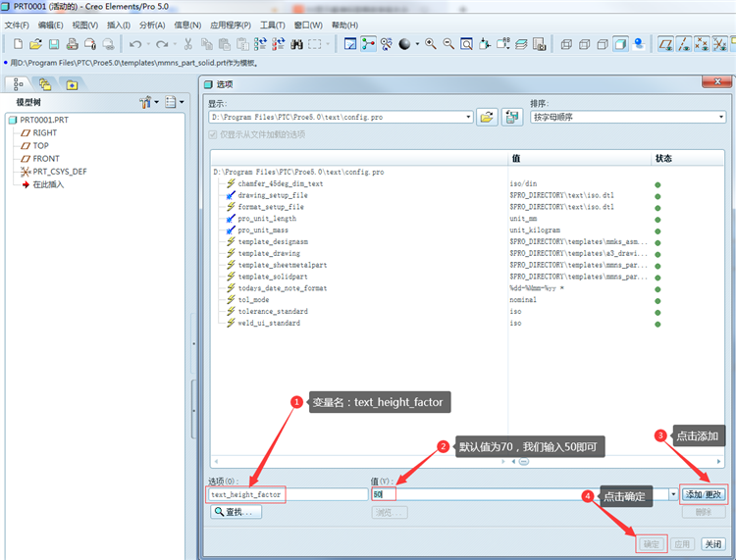This screenshot has width=736, height=560.
Task: Click the OK confirm button
Action: [x=652, y=544]
